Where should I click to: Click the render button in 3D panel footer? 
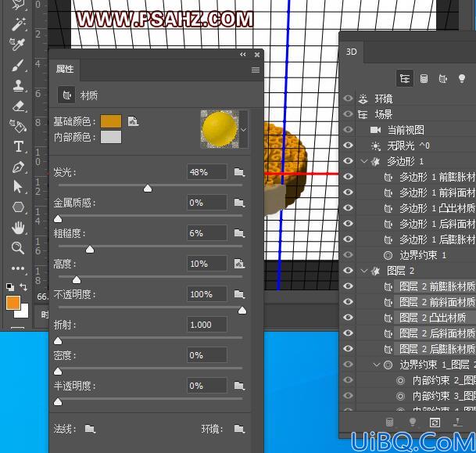(x=435, y=422)
